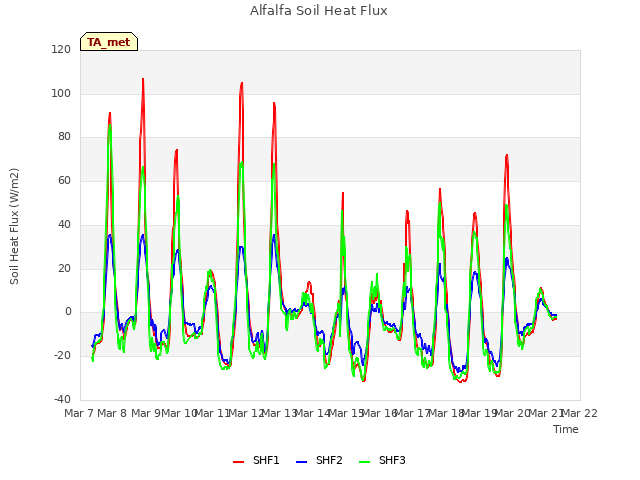640x480 pixels.
Task: Click the 100 y-axis tick label
Action: pos(61,93)
